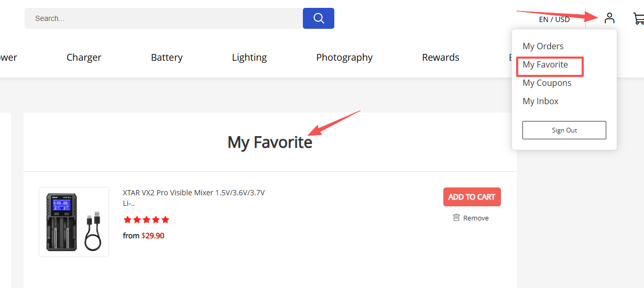Click the blue magnifier search button
The height and width of the screenshot is (288, 644).
(x=318, y=18)
